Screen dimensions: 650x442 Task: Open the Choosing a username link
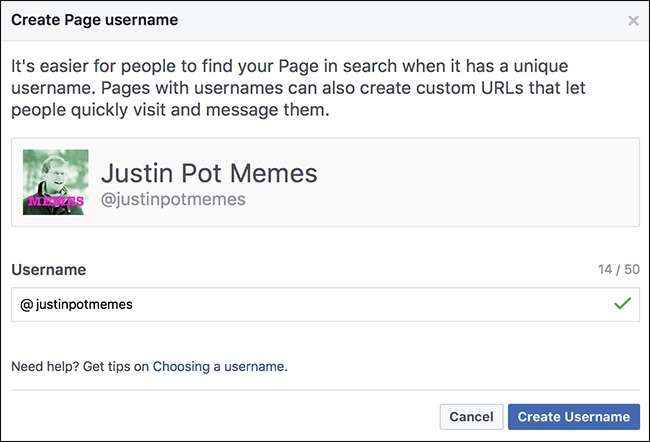[x=219, y=367]
